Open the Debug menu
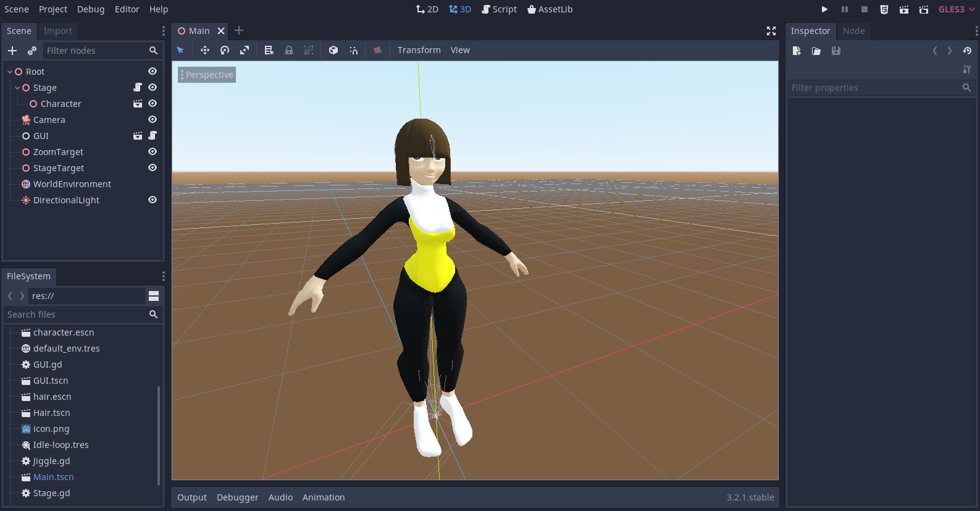Image resolution: width=980 pixels, height=511 pixels. [91, 9]
